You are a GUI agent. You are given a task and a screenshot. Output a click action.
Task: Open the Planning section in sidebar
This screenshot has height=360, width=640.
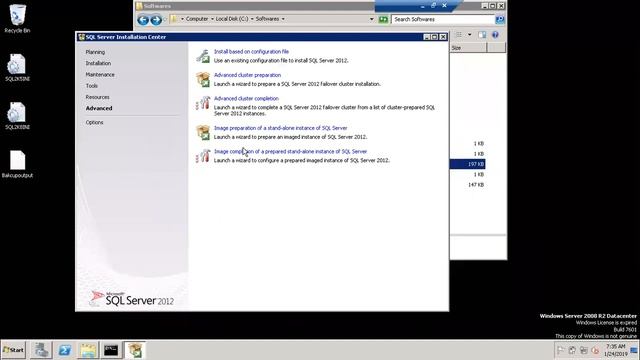pyautogui.click(x=95, y=52)
